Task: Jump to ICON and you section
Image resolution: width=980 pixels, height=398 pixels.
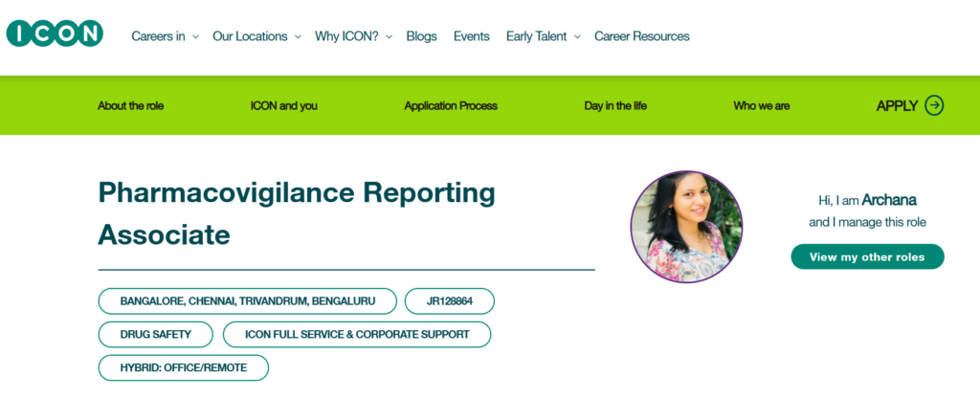Action: pos(283,105)
